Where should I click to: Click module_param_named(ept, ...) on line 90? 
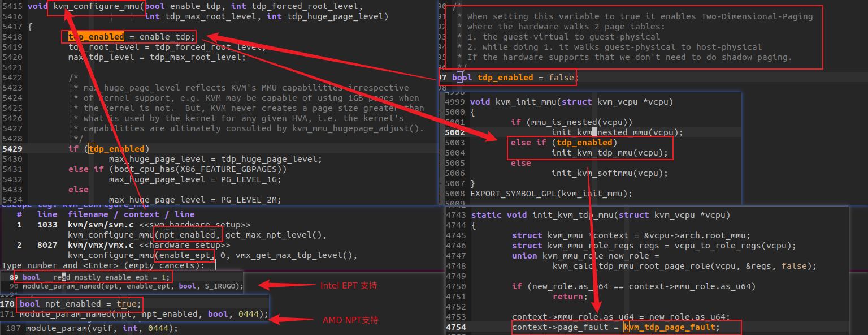(133, 286)
